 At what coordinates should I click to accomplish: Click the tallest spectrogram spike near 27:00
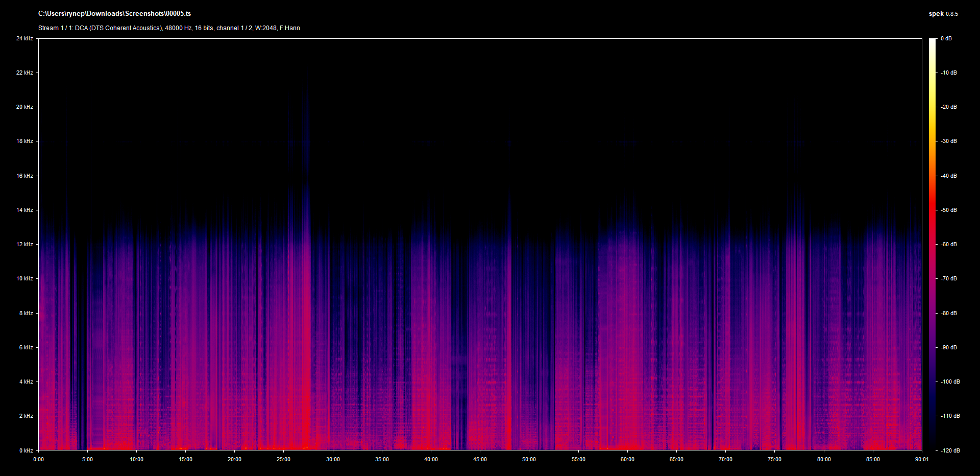pyautogui.click(x=306, y=153)
